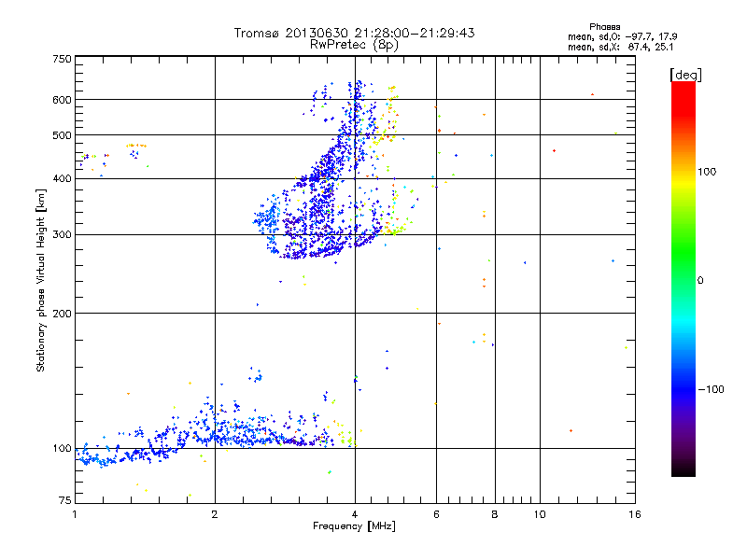Click the 'mean, sd,O: -97.7, 17.9' text
This screenshot has height=560, width=747.
click(x=622, y=36)
